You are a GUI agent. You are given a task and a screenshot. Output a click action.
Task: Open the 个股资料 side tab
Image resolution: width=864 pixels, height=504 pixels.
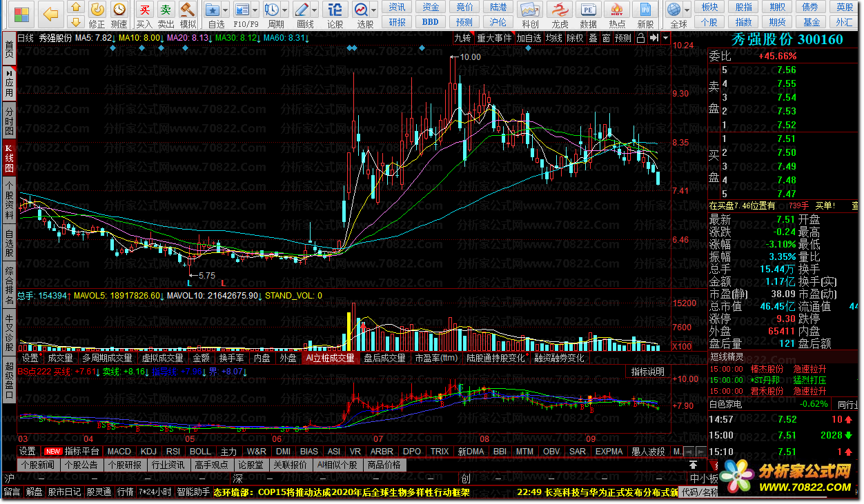(9, 200)
